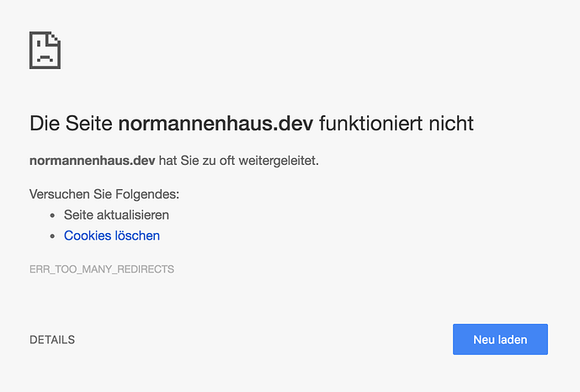Image resolution: width=580 pixels, height=392 pixels.
Task: Click the folded corner of the page icon
Action: (x=56, y=38)
